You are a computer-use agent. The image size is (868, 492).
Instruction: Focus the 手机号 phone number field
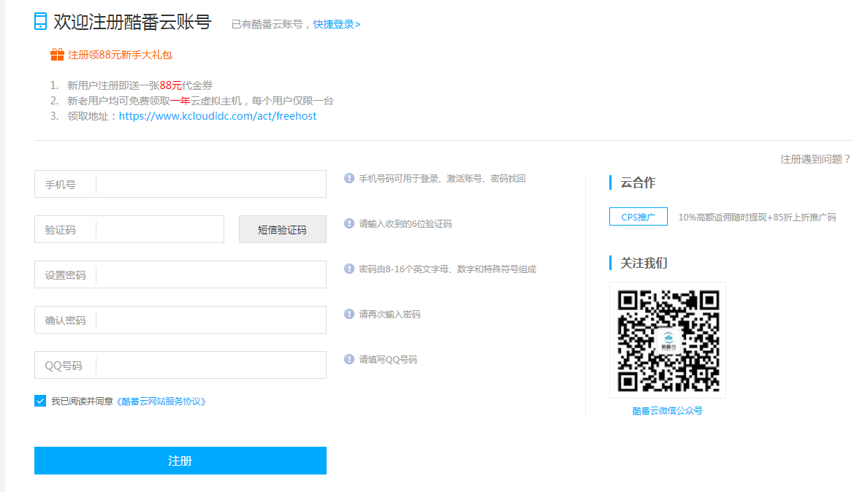point(180,184)
